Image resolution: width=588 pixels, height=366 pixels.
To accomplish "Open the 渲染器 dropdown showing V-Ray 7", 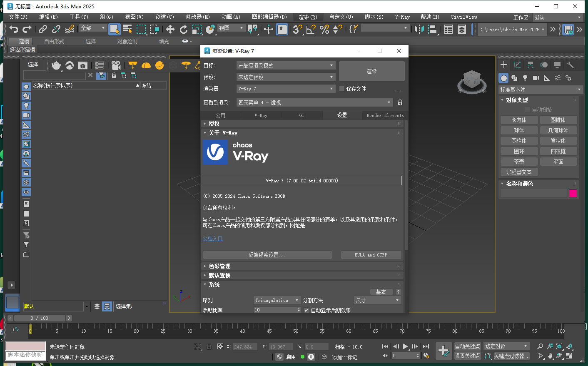I will coord(286,88).
